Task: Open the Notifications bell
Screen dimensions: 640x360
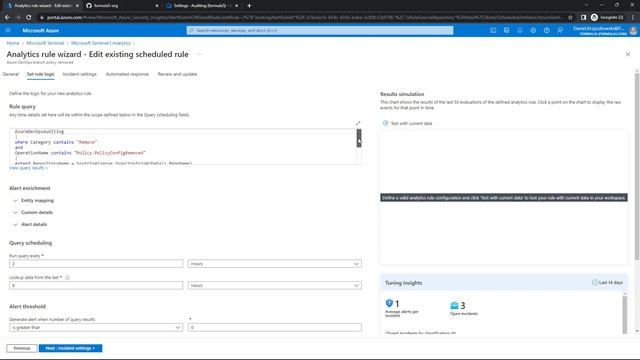Action: (520, 30)
